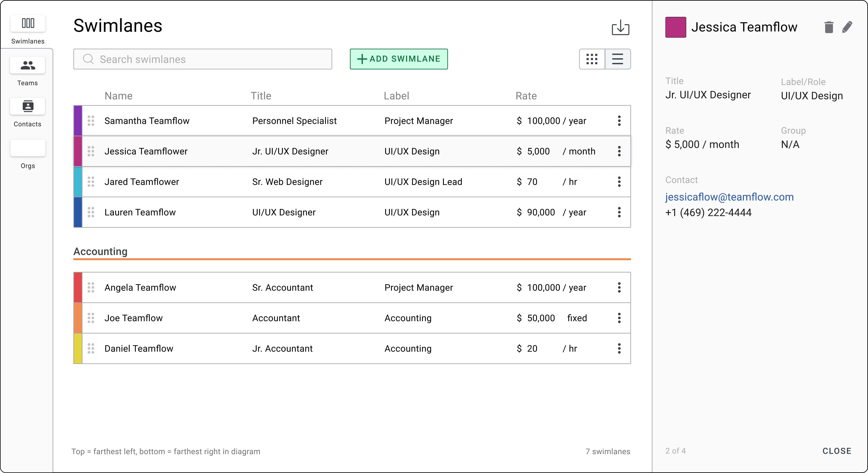Open more options for Daniel Teamflow
The image size is (868, 473).
pyautogui.click(x=619, y=348)
